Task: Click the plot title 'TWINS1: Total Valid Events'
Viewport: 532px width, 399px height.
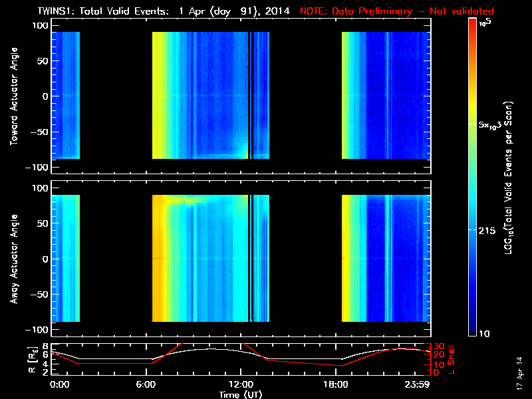Action: coord(103,11)
